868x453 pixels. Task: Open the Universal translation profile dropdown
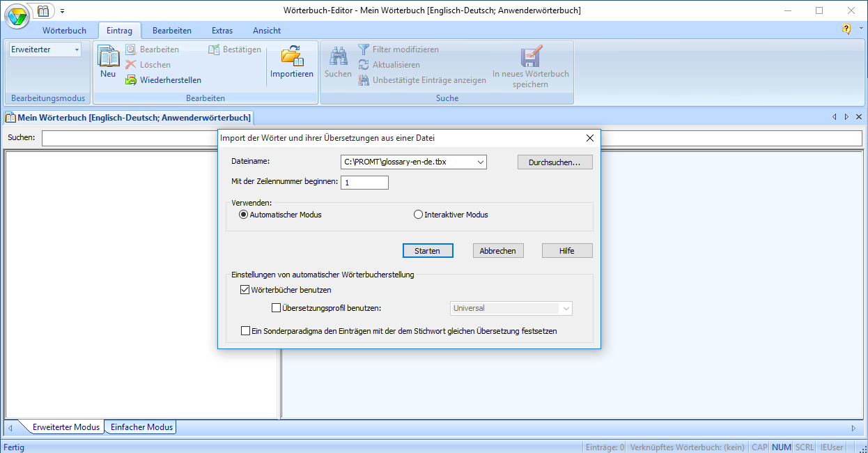click(x=566, y=308)
